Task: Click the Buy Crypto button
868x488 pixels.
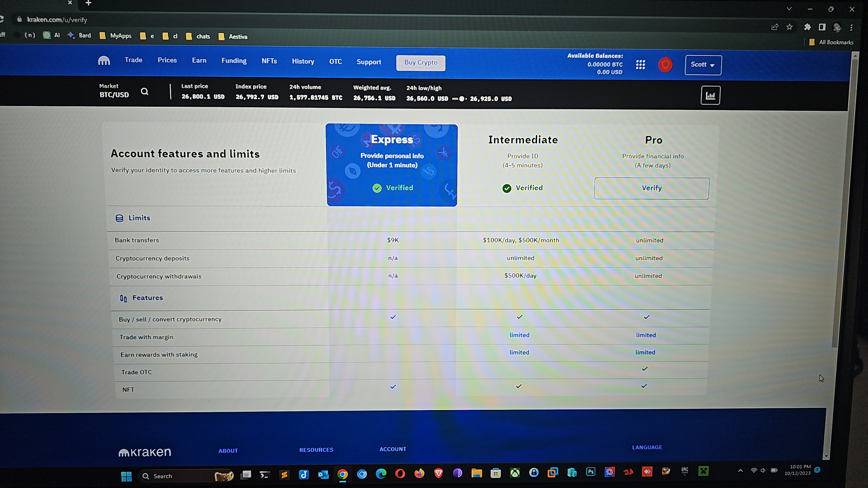Action: click(x=420, y=63)
